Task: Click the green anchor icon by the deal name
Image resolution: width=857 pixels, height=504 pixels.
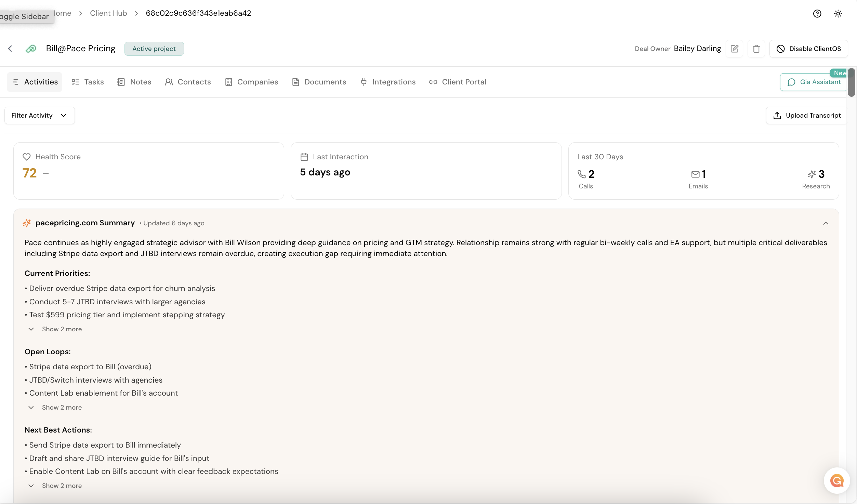Action: (x=31, y=48)
